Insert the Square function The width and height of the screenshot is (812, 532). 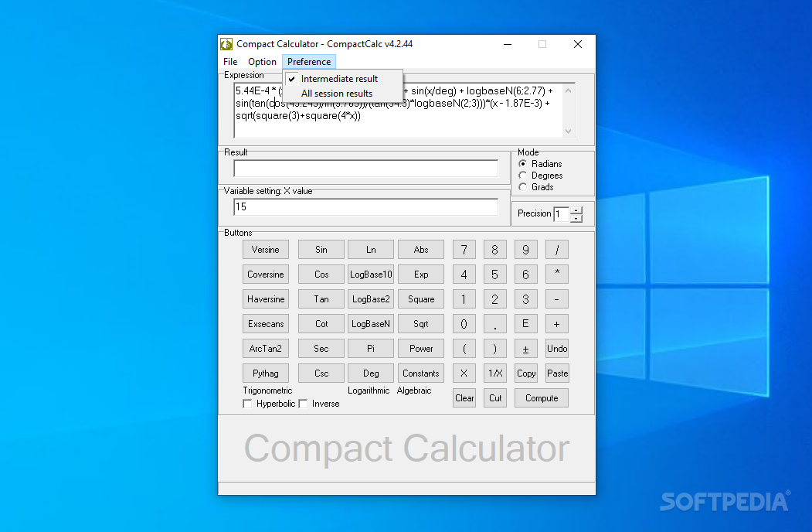[421, 299]
